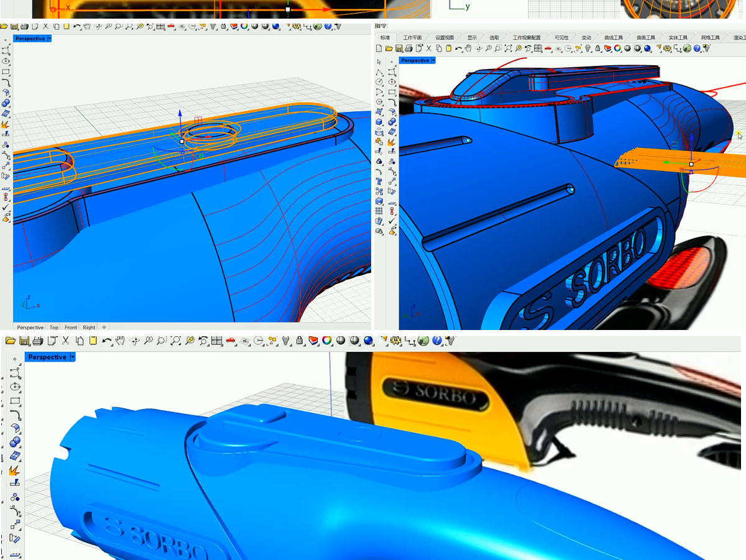This screenshot has height=560, width=746.
Task: Click red car Set View icon in top-right window
Action: point(548,48)
